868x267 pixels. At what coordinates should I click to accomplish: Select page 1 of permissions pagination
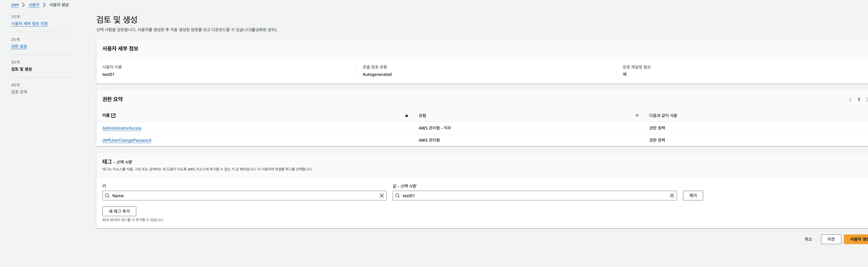click(x=859, y=100)
